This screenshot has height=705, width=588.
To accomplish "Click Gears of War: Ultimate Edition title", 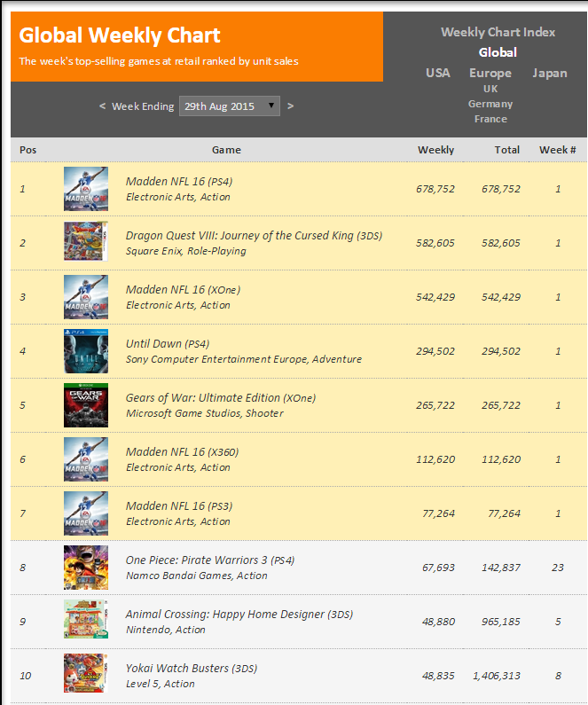I will (x=221, y=398).
